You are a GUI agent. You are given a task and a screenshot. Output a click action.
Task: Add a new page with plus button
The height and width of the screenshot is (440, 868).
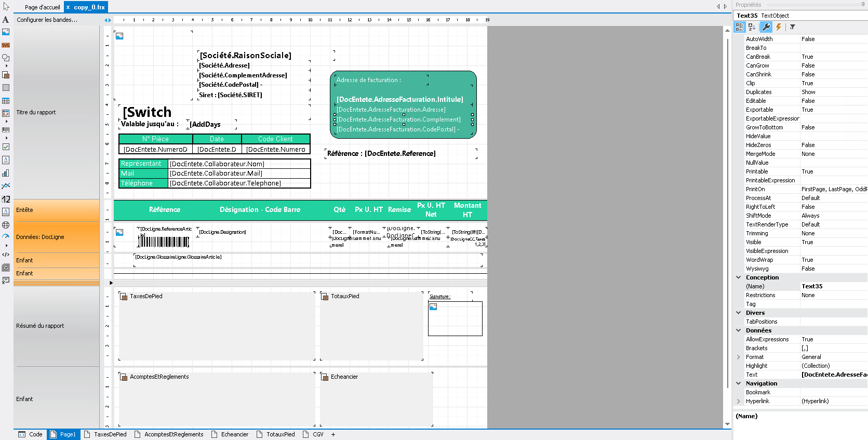click(333, 434)
